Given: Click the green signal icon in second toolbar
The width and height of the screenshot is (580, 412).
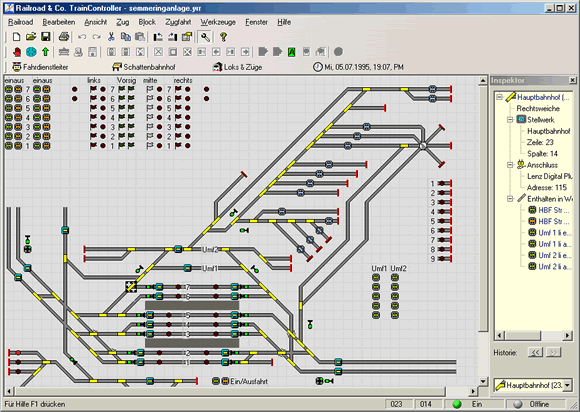Looking at the screenshot, I should (291, 52).
